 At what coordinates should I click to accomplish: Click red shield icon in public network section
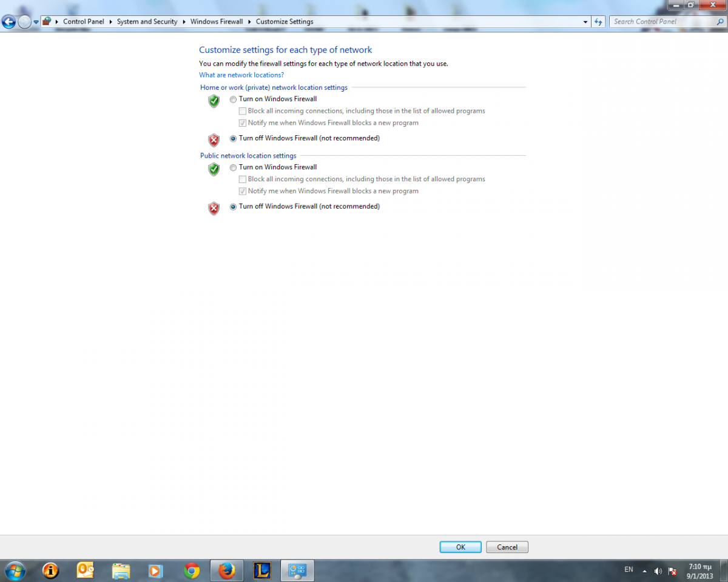214,209
